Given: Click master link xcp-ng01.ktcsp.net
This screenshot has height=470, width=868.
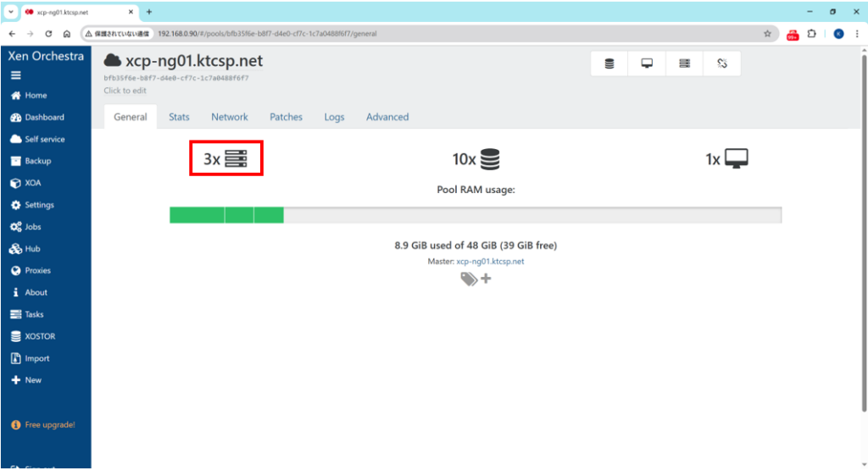Looking at the screenshot, I should (490, 262).
